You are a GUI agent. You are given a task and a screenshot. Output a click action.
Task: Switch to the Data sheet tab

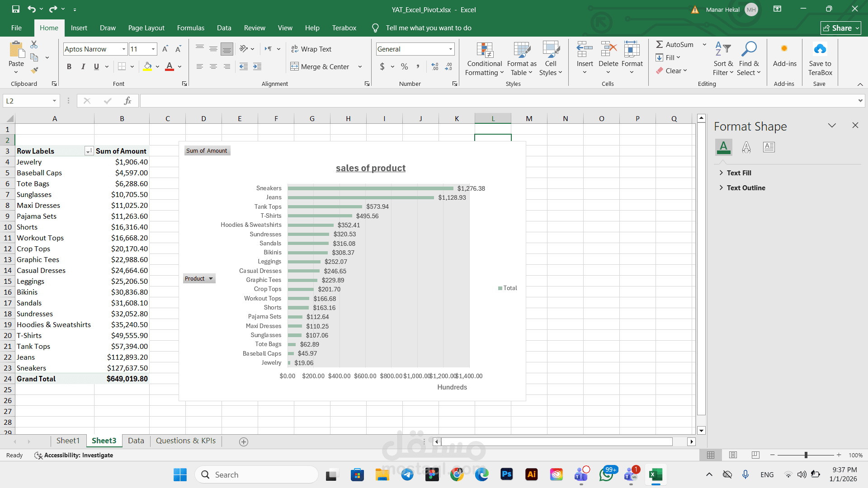coord(136,441)
